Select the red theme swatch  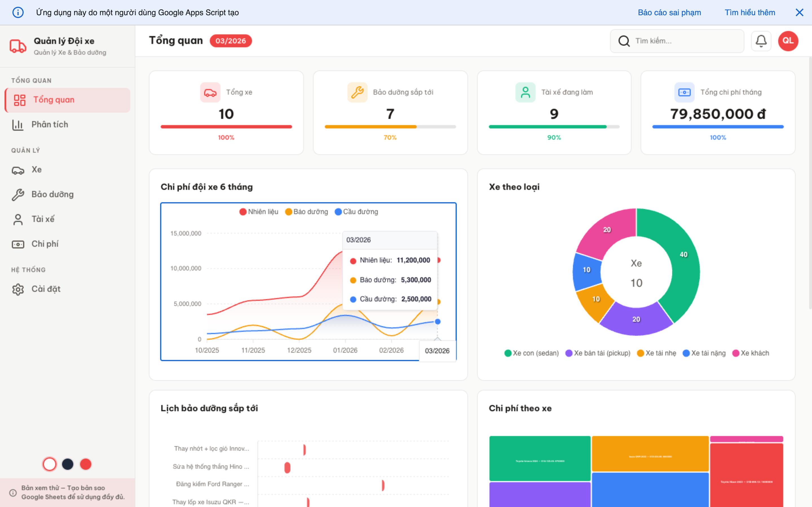click(85, 464)
